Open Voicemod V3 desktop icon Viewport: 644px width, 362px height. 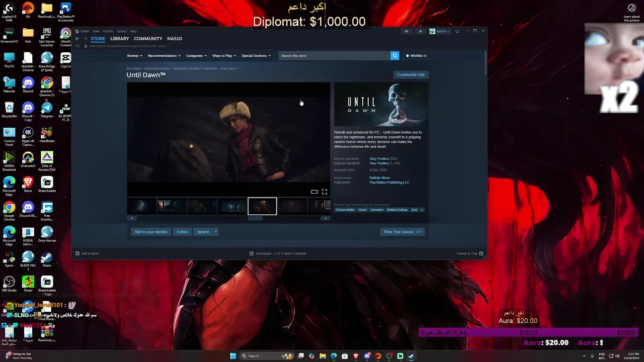(9, 35)
